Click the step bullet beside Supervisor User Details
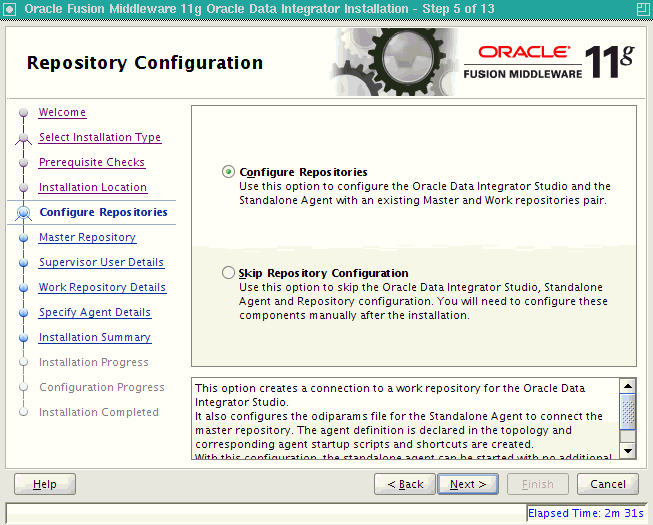Screen dimensions: 653x525 (x=24, y=262)
